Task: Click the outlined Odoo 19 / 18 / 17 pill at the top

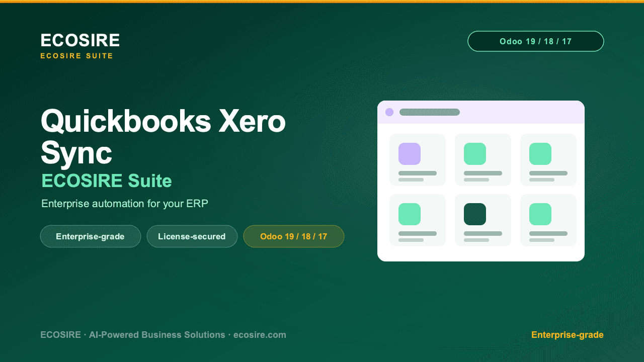Action: click(x=535, y=41)
